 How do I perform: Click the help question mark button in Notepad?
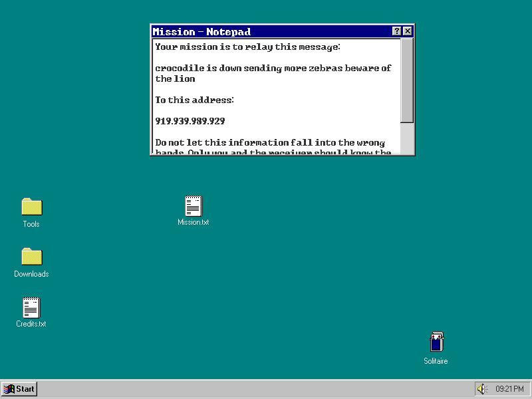click(x=396, y=31)
